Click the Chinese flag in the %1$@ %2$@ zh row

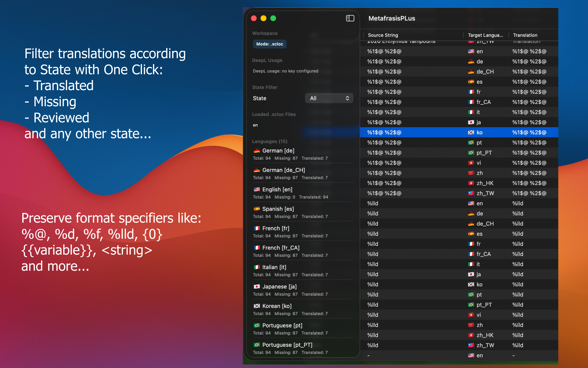coord(471,173)
